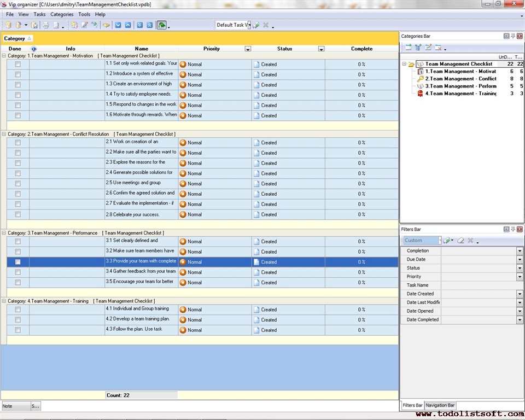The width and height of the screenshot is (525, 420).
Task: Pin the Categories Bar with pushpin icon
Action: (513, 36)
